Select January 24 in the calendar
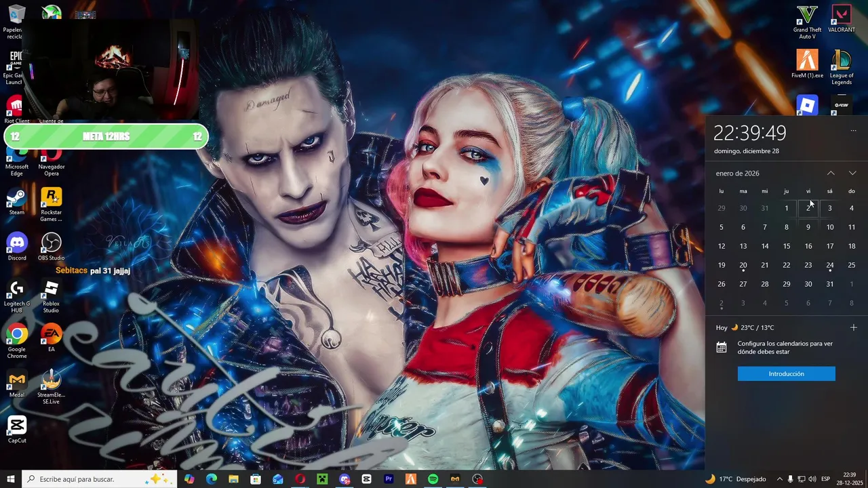Screen dimensions: 868x488 click(830, 265)
